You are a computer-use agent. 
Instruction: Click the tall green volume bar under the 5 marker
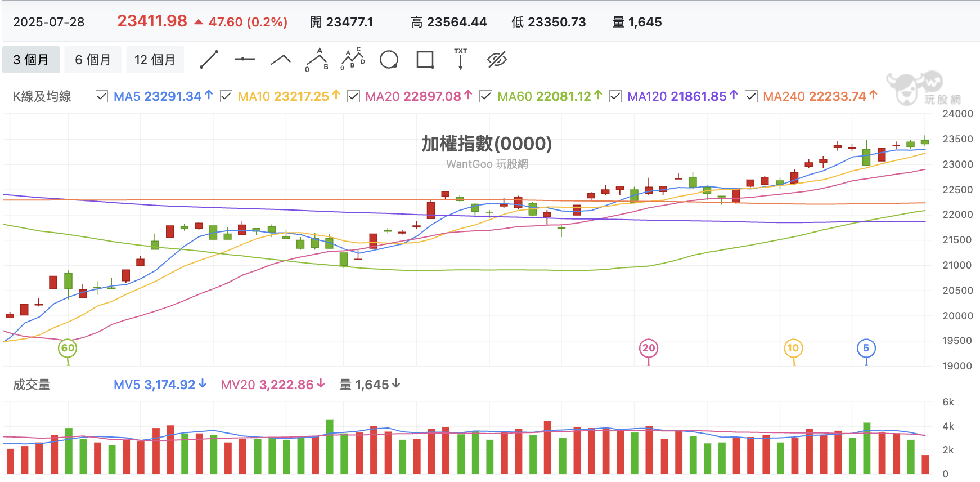[x=867, y=448]
